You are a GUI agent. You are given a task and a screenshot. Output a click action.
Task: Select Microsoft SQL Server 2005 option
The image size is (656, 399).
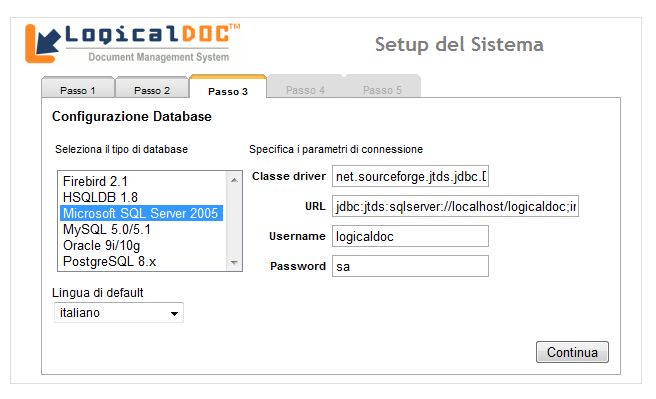(x=141, y=213)
